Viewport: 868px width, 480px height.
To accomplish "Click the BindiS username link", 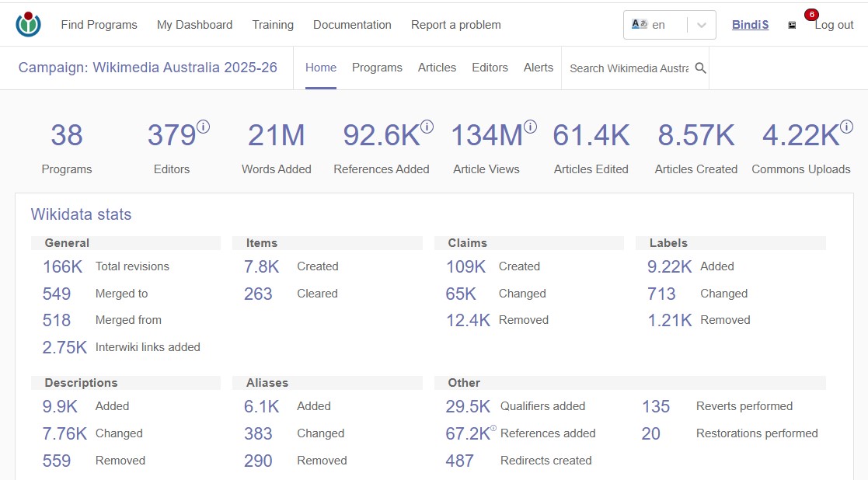I will [x=750, y=25].
